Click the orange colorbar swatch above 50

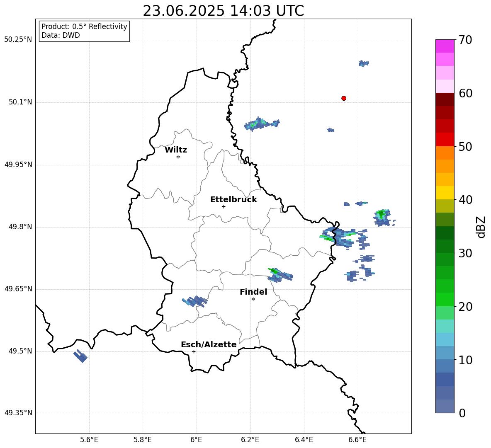445,153
